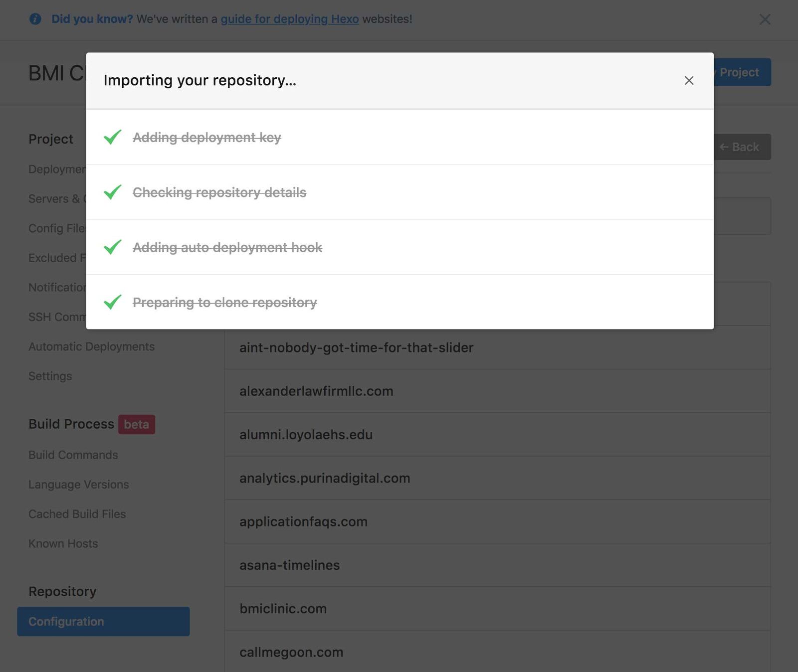
Task: Select applicationfaqs.com repository
Action: pos(498,521)
